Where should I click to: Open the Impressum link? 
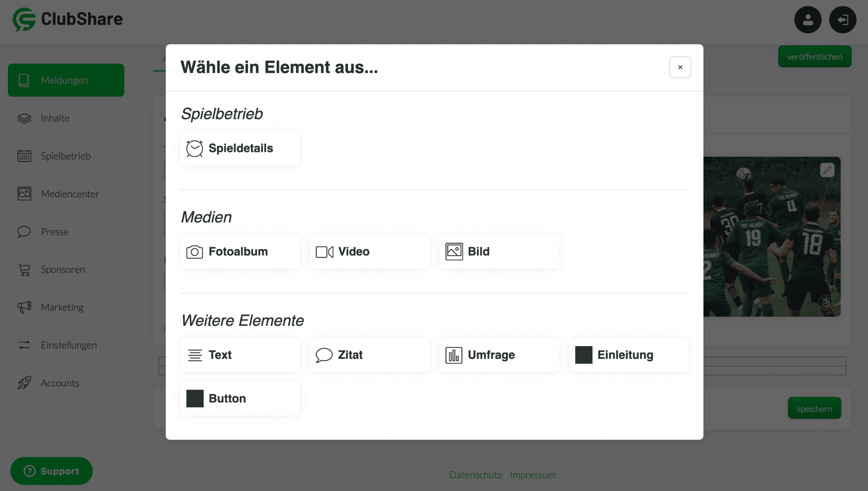533,475
